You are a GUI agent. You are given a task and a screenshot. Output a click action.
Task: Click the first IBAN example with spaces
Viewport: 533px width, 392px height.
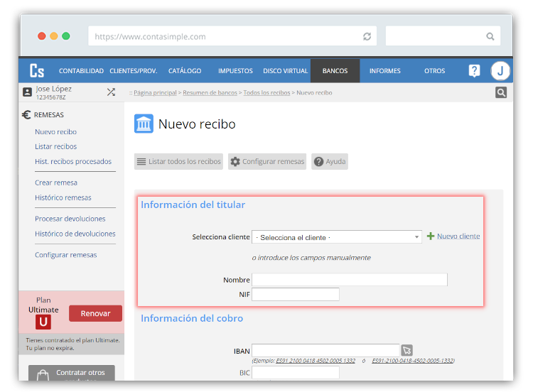(316, 361)
